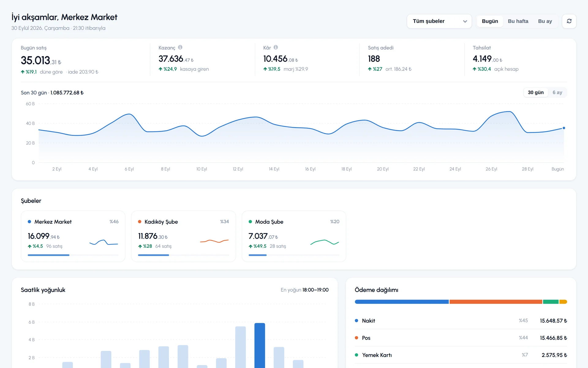Click the Tahsilat increase arrow icon

point(474,69)
